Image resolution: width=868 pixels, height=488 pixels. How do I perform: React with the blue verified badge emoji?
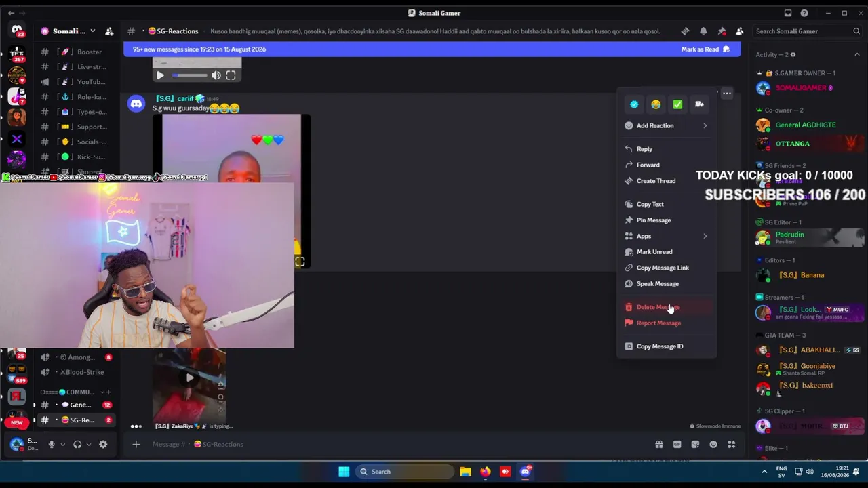click(x=634, y=104)
